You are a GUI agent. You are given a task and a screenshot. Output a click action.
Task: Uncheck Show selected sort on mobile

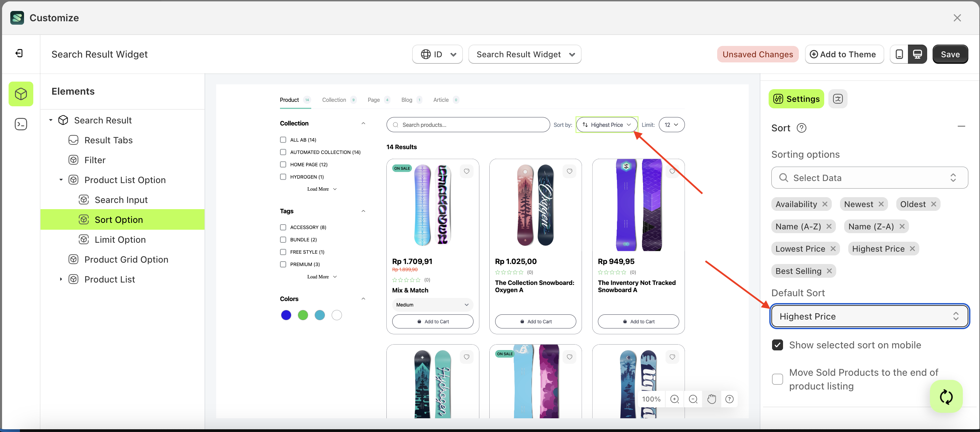click(777, 345)
